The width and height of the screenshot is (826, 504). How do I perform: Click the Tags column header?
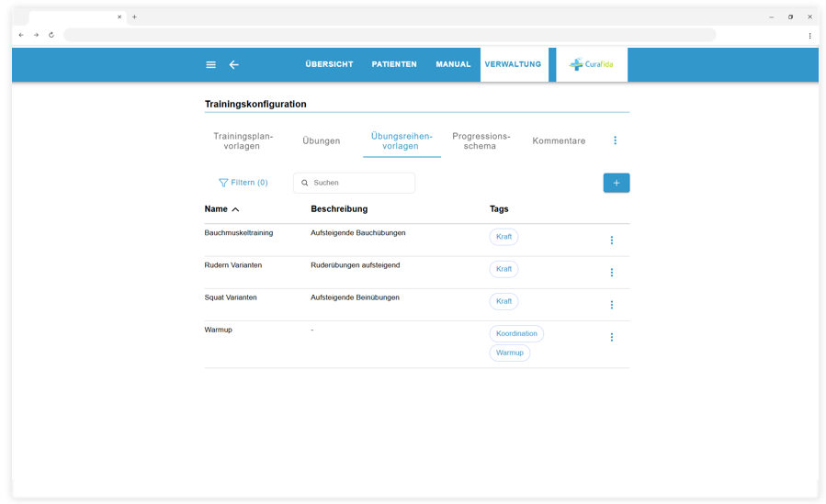pyautogui.click(x=499, y=209)
